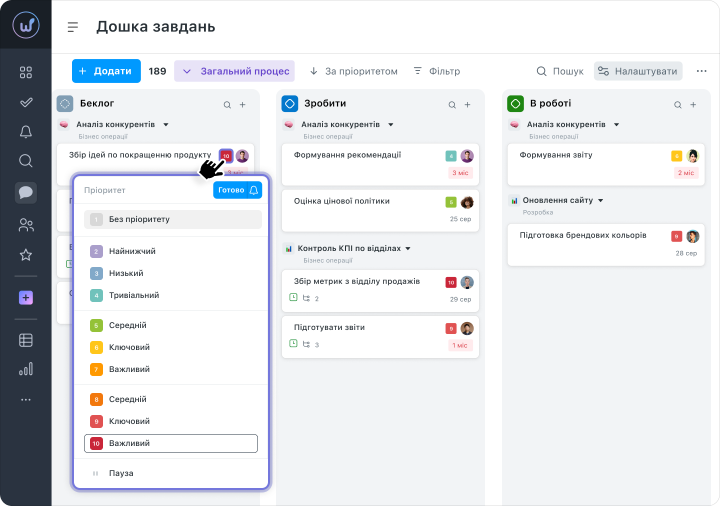720x506 pixels.
Task: Open the reports chart icon in sidebar
Action: click(26, 369)
